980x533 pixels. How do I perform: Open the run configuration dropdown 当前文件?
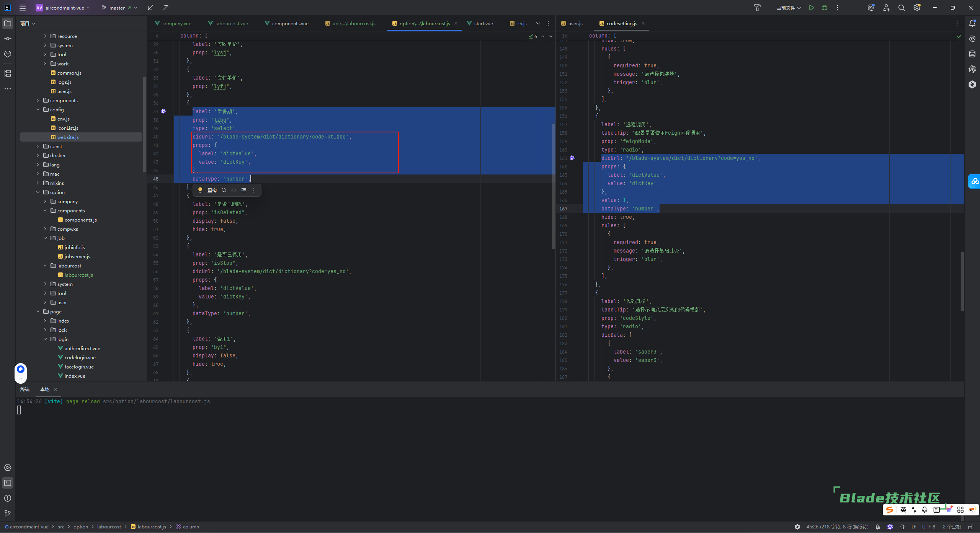coord(789,8)
